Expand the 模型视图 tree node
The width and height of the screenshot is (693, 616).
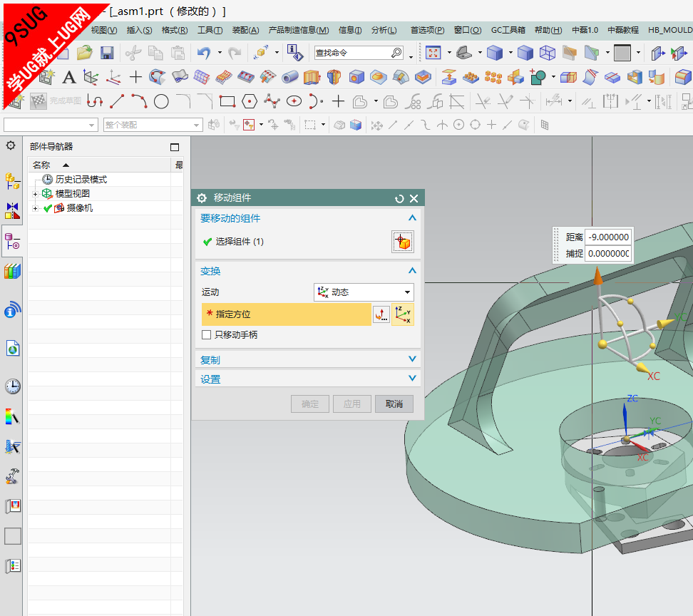(36, 194)
